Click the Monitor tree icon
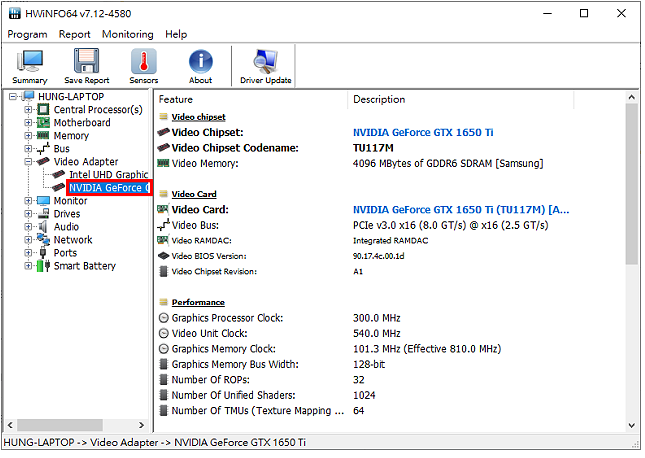 pyautogui.click(x=43, y=201)
